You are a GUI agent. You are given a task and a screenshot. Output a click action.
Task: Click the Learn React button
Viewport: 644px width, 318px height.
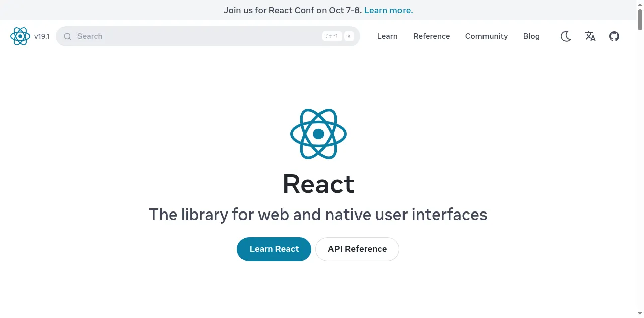click(x=274, y=249)
